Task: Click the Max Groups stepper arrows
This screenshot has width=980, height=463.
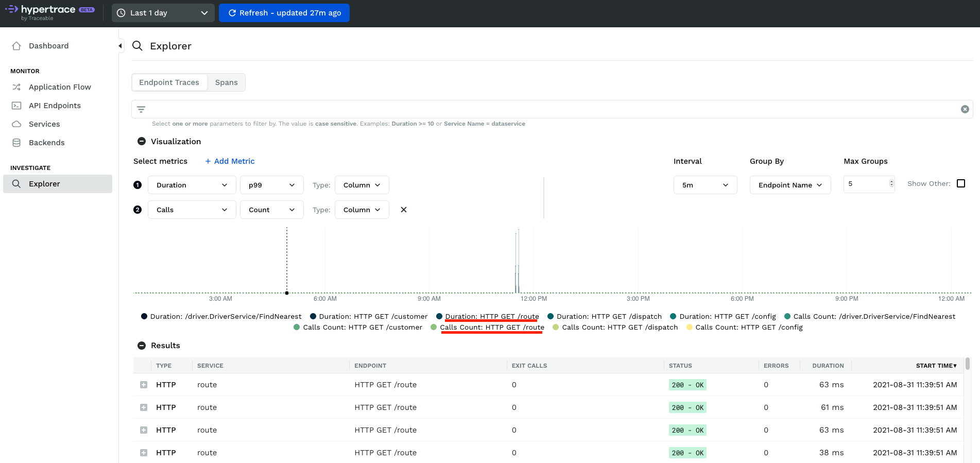Action: 891,184
